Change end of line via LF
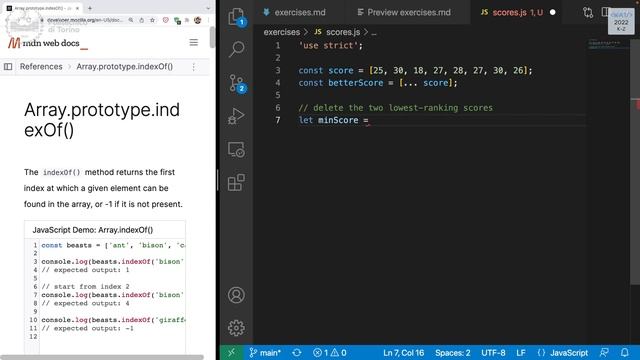 coord(521,353)
